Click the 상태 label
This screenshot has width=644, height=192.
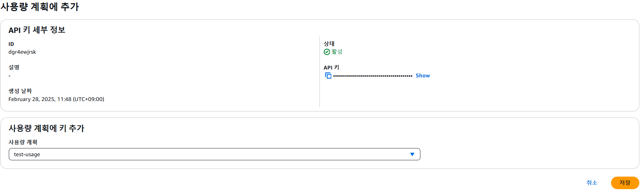click(x=329, y=44)
